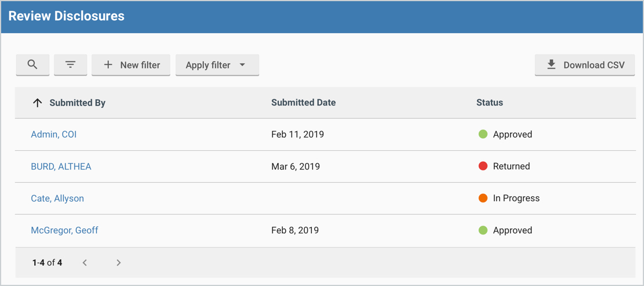Click the plus icon in New filter
This screenshot has height=286, width=644.
(108, 64)
